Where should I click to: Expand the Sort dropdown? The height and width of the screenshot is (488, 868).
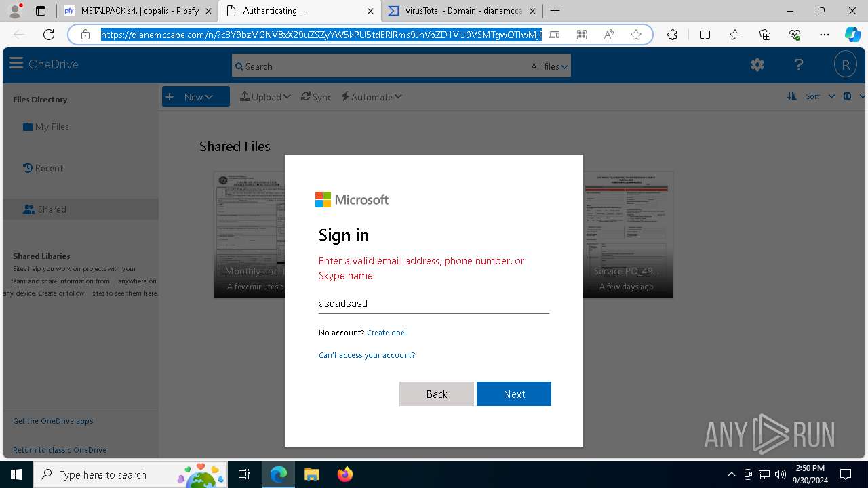click(x=820, y=96)
